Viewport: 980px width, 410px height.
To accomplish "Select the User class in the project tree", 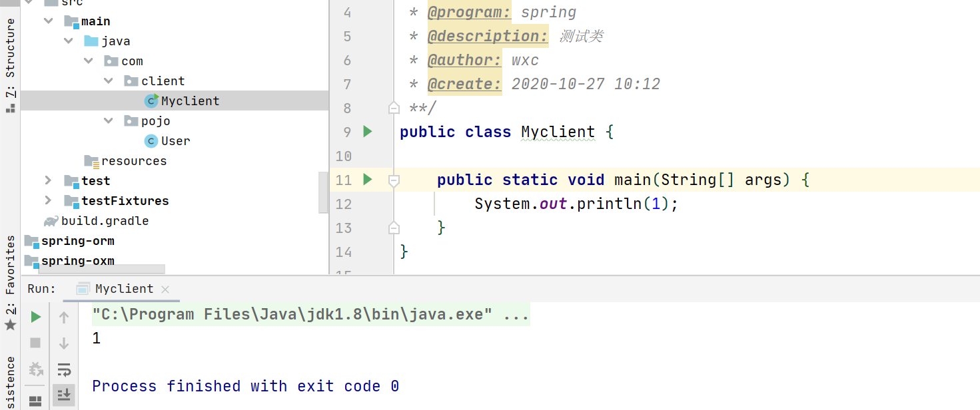I will tap(175, 141).
